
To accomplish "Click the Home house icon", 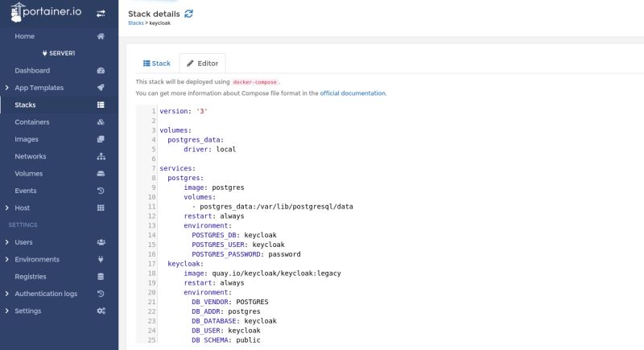I will click(101, 36).
